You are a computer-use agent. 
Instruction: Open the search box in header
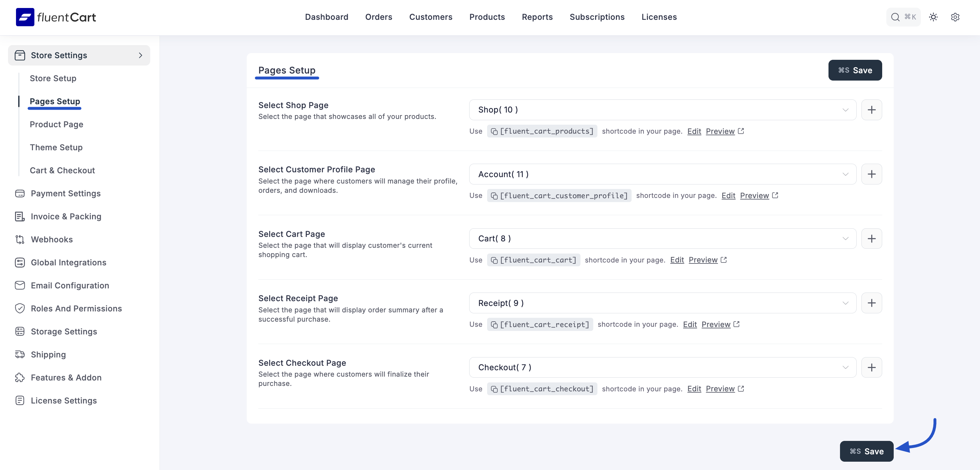[903, 17]
